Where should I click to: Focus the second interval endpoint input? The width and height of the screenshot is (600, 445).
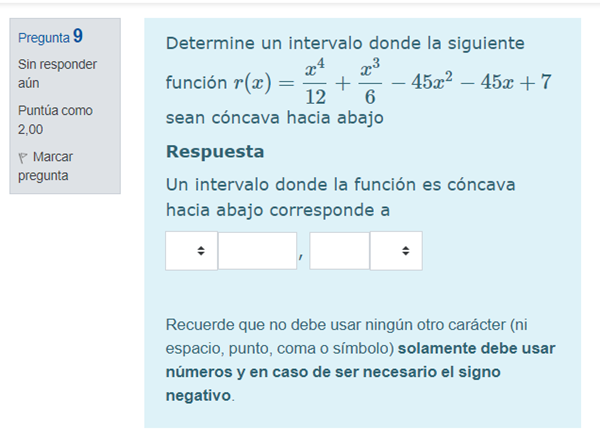pos(339,251)
